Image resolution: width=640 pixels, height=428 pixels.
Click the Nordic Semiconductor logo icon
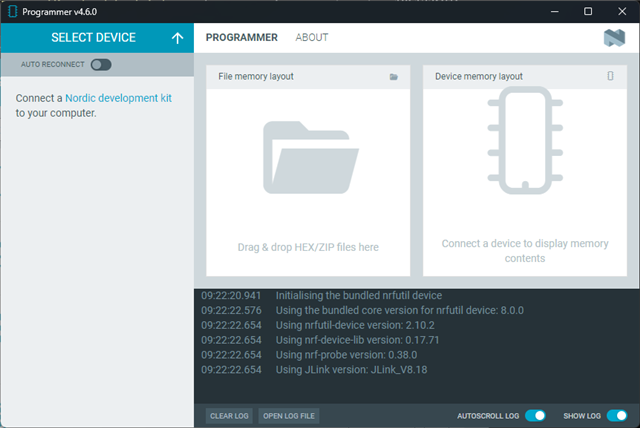pyautogui.click(x=614, y=38)
